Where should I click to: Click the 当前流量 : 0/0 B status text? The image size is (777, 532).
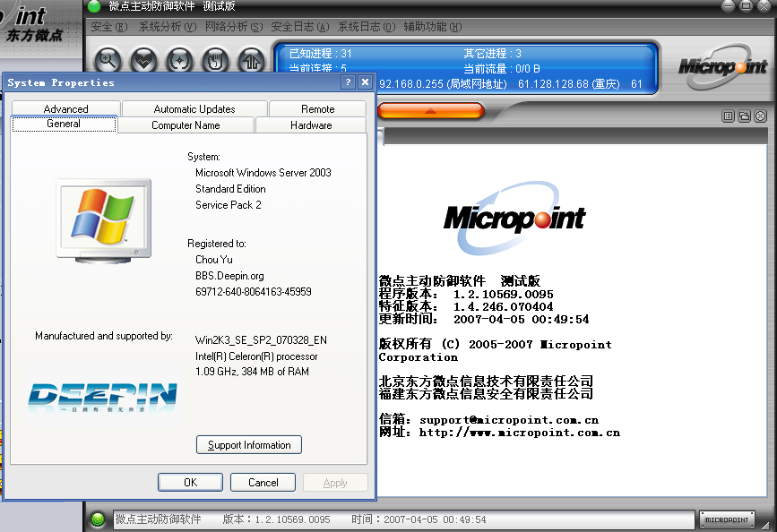coord(502,68)
